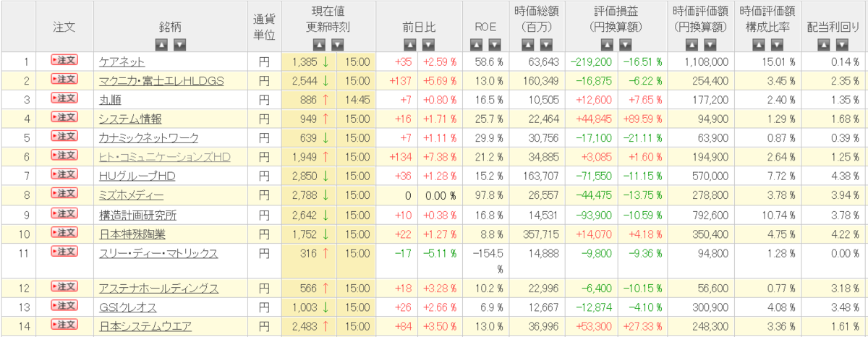The image size is (868, 337).
Task: Place order for 丸順 via 注文 button
Action: [64, 98]
